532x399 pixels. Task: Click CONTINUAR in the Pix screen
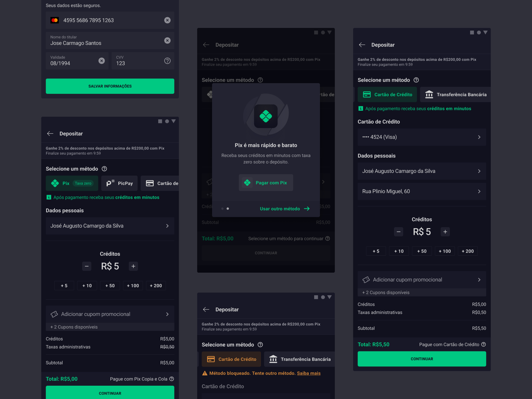click(110, 393)
